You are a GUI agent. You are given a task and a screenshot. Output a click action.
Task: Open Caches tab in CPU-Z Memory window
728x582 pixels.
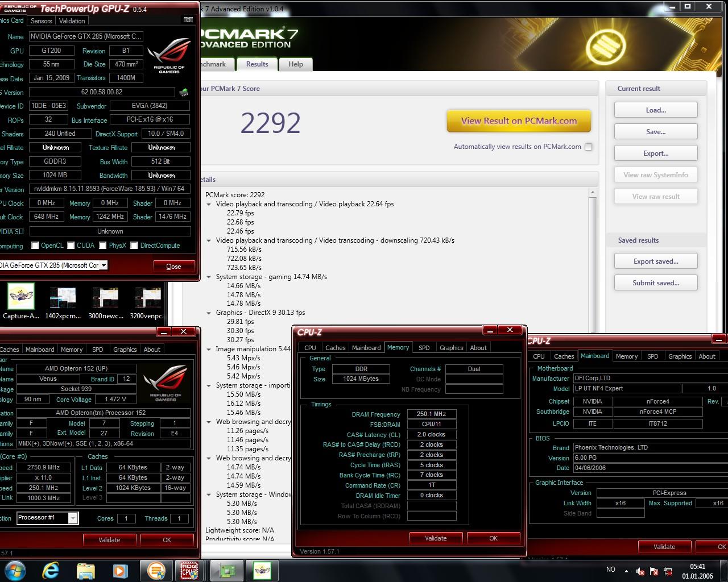coord(336,348)
